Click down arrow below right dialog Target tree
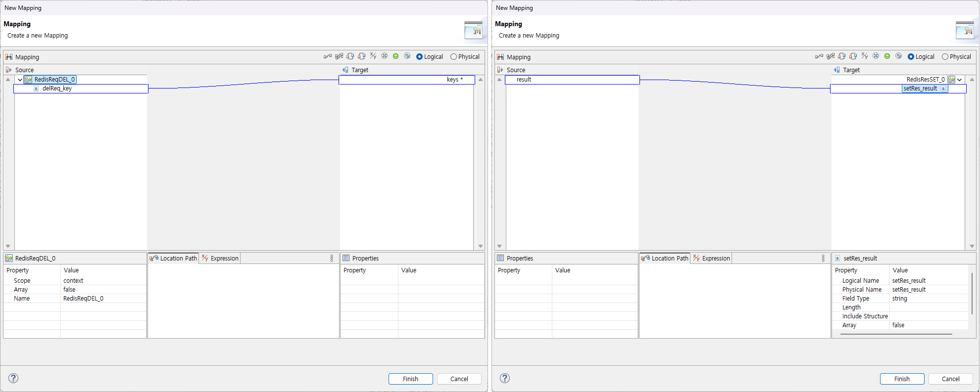This screenshot has width=980, height=392. point(972,246)
